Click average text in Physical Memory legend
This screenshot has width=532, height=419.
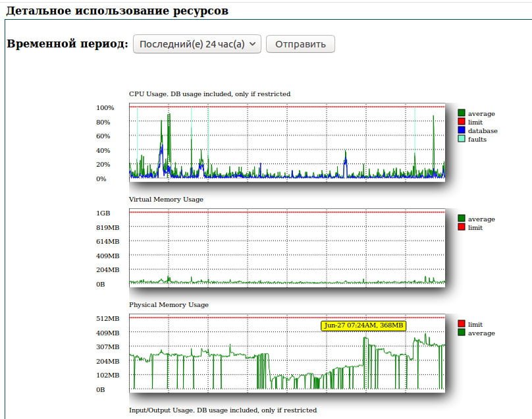(x=481, y=333)
